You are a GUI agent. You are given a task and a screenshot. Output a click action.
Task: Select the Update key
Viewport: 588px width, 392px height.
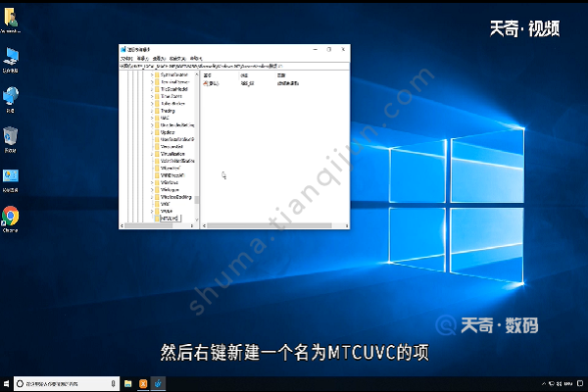point(168,132)
